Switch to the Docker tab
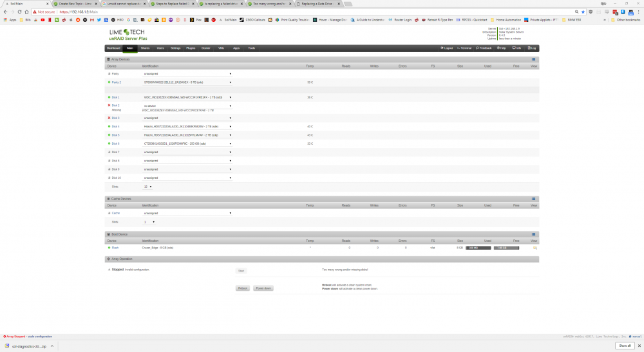 pyautogui.click(x=206, y=48)
